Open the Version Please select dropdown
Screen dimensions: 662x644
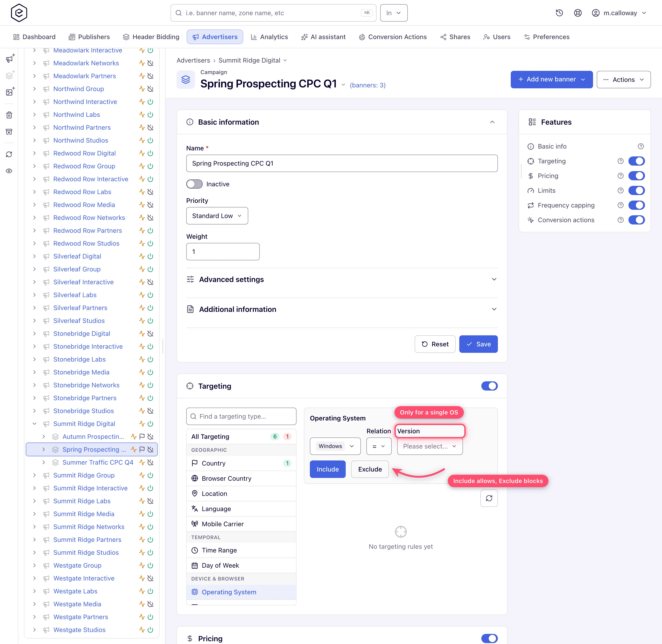coord(430,446)
